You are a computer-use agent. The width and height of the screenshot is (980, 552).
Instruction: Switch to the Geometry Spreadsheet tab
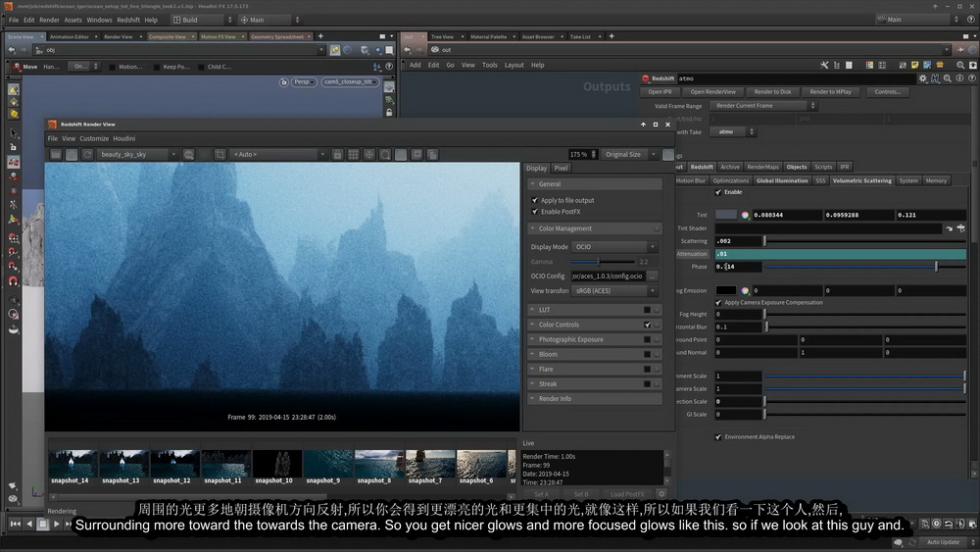pyautogui.click(x=277, y=37)
